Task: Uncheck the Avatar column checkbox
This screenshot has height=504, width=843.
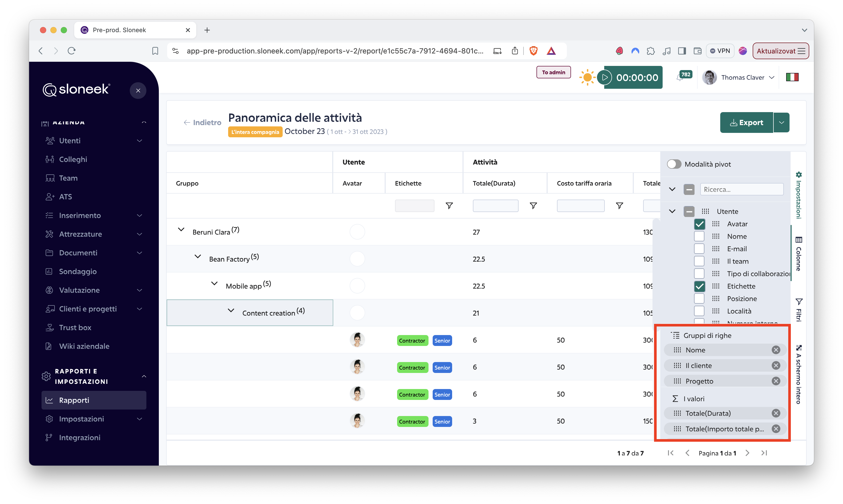Action: pyautogui.click(x=699, y=224)
